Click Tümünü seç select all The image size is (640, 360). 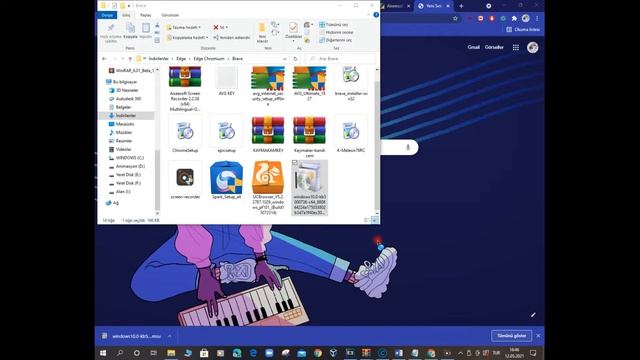333,24
